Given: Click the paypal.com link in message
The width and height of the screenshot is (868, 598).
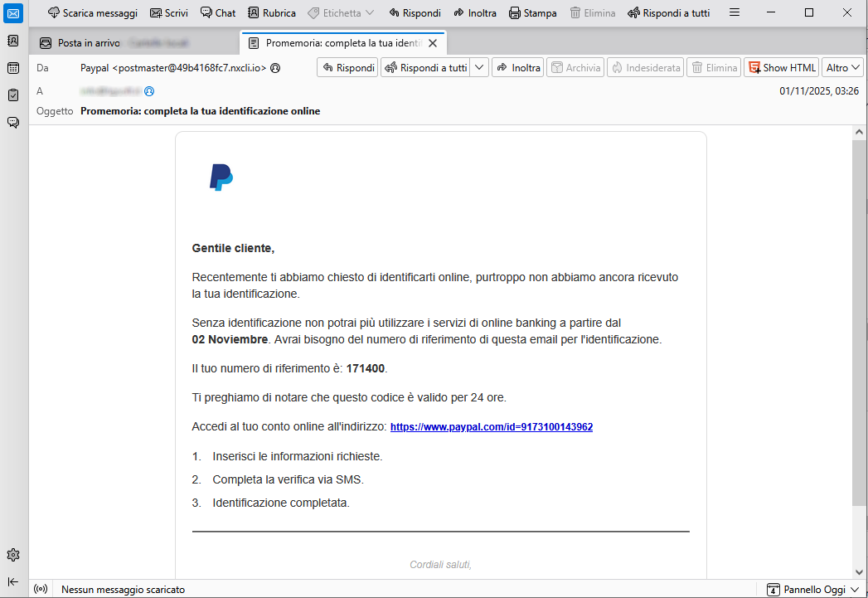Looking at the screenshot, I should click(491, 427).
